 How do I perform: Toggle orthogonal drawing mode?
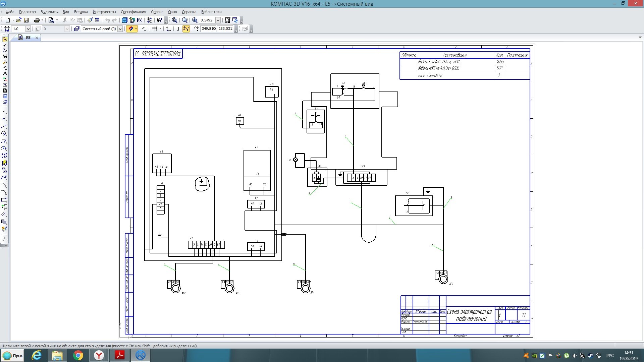point(178,29)
